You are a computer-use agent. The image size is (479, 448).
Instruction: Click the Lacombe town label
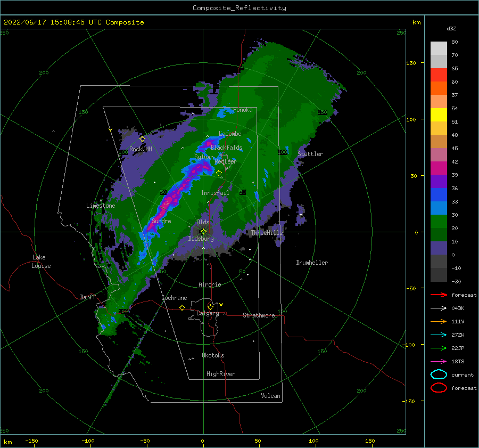[x=230, y=134]
